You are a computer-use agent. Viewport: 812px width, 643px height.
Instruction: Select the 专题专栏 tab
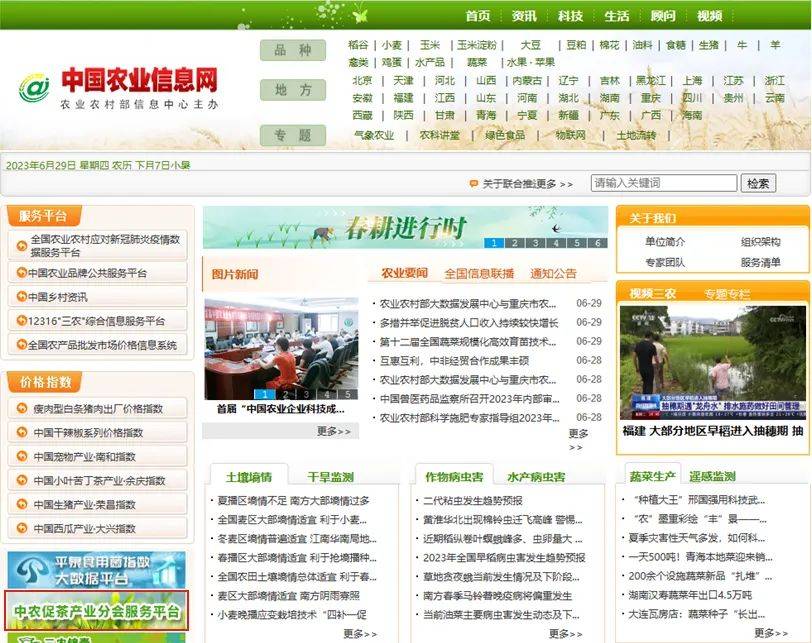pos(727,294)
